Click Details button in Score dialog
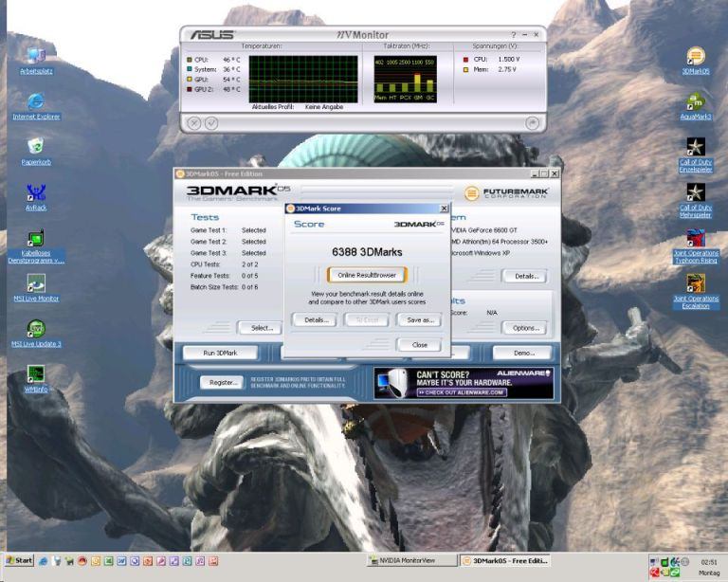This screenshot has height=582, width=728. coord(316,319)
